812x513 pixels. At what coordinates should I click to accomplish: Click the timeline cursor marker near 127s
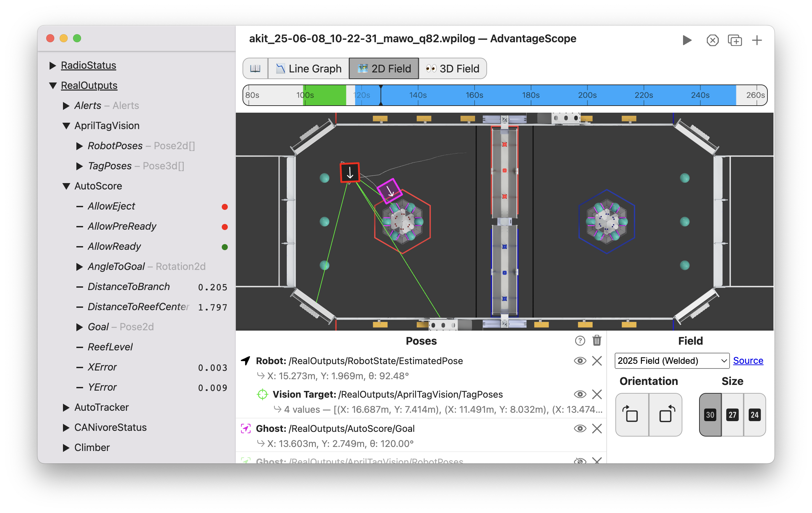[x=381, y=95]
